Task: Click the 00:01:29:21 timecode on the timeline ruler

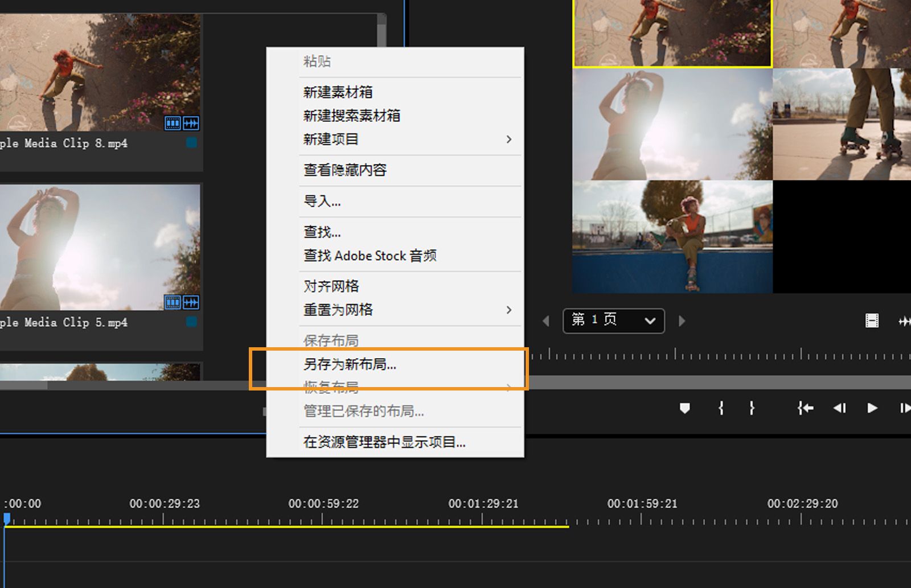Action: (483, 504)
